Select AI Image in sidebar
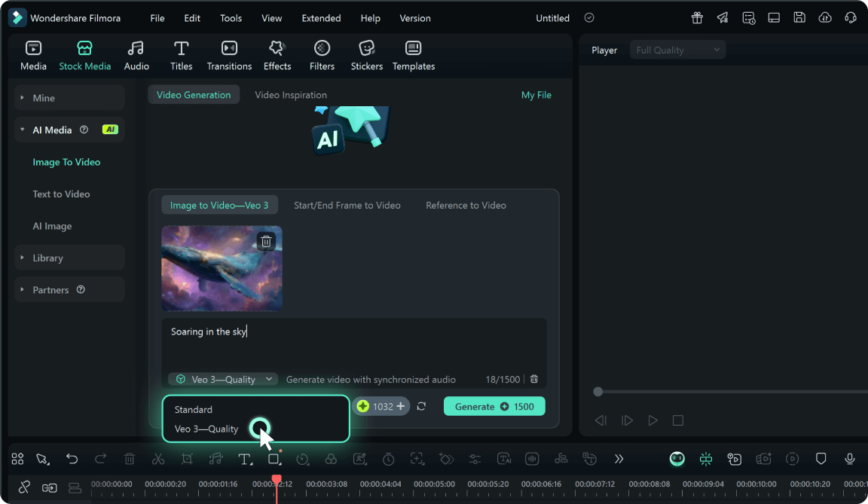This screenshot has width=868, height=504. pyautogui.click(x=52, y=226)
